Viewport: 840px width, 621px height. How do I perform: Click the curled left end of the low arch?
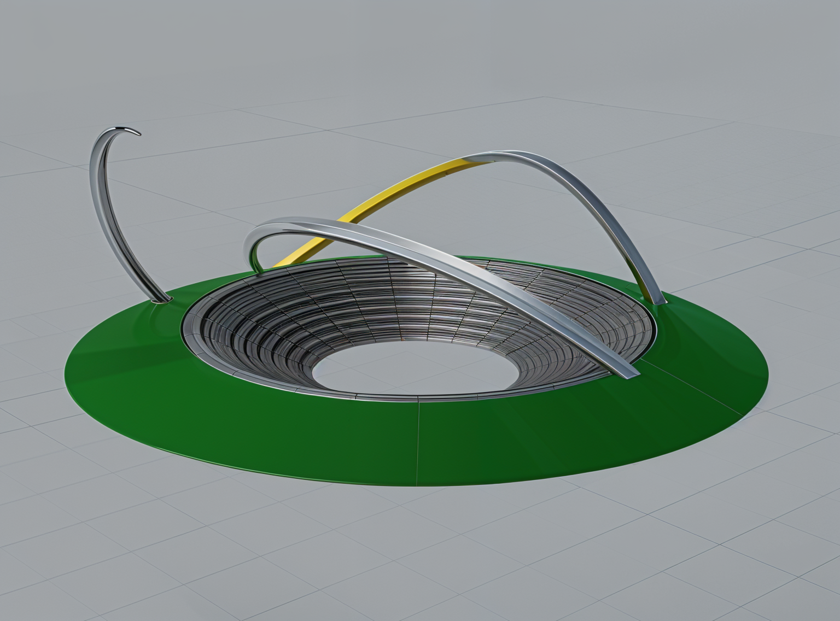(x=253, y=246)
